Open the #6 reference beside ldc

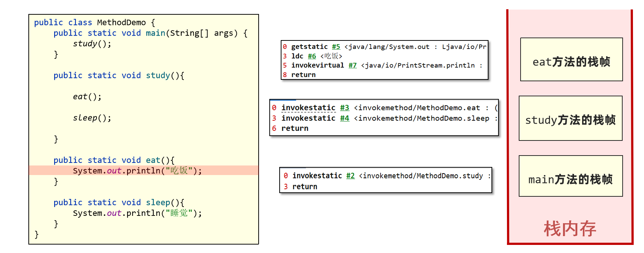[312, 56]
